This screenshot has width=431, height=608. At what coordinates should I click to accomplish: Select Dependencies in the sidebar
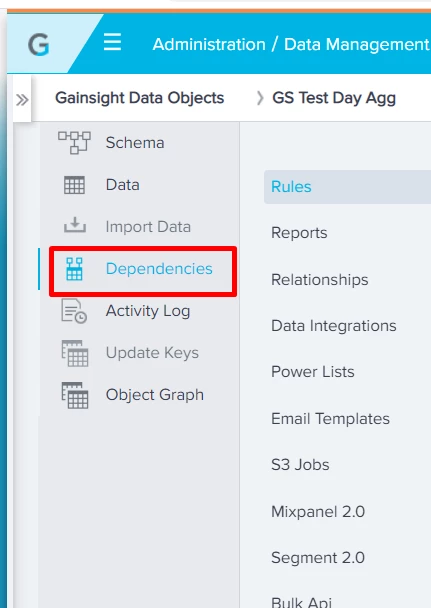point(159,269)
